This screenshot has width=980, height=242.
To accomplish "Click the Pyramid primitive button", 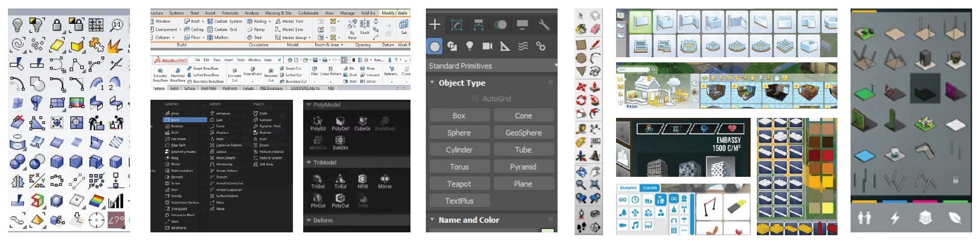I will click(x=523, y=167).
